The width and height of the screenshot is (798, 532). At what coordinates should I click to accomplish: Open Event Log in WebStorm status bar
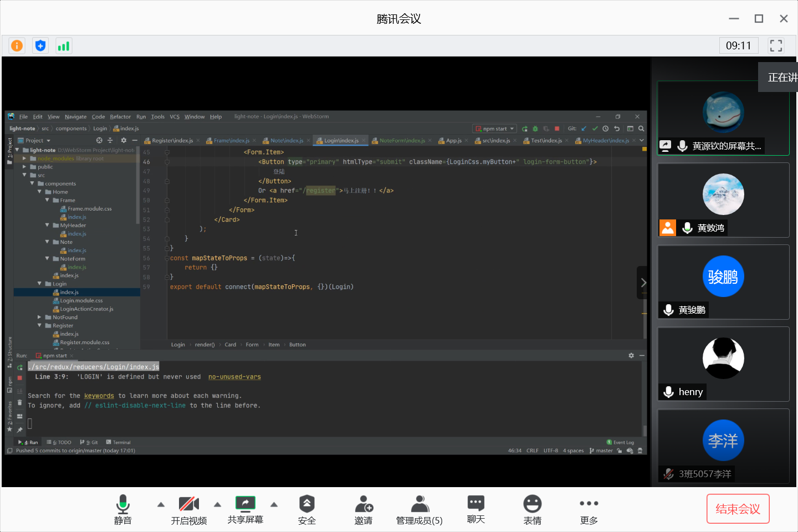point(620,442)
